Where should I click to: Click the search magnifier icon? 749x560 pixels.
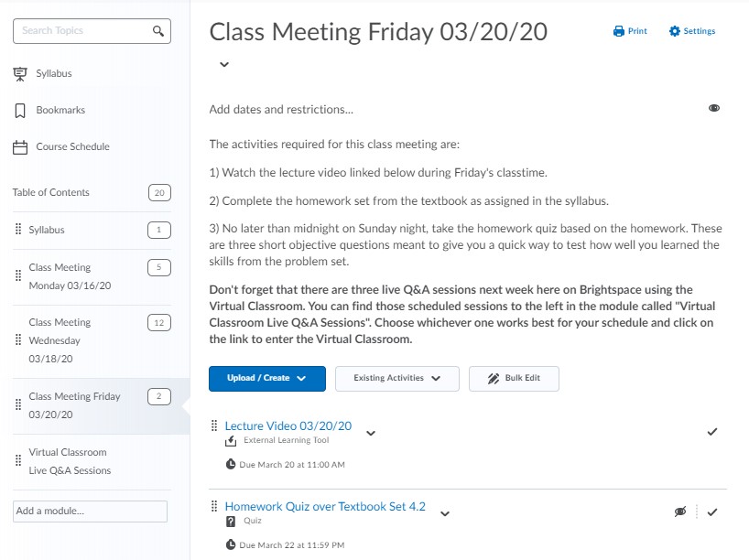point(158,31)
